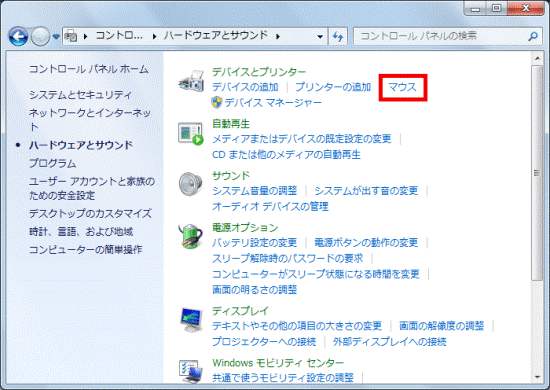The image size is (550, 390).
Task: Open 時計、言語、および地域 in the sidebar
Action: [x=81, y=231]
